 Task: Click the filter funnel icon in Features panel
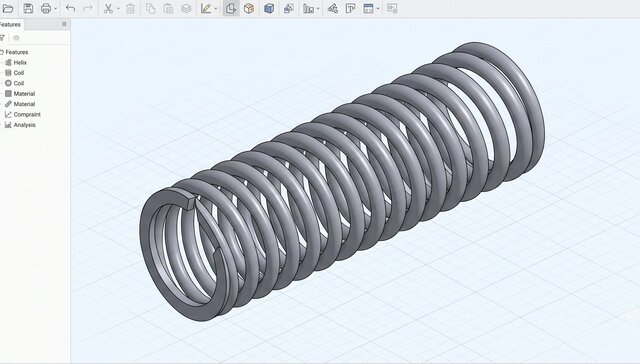(2, 38)
